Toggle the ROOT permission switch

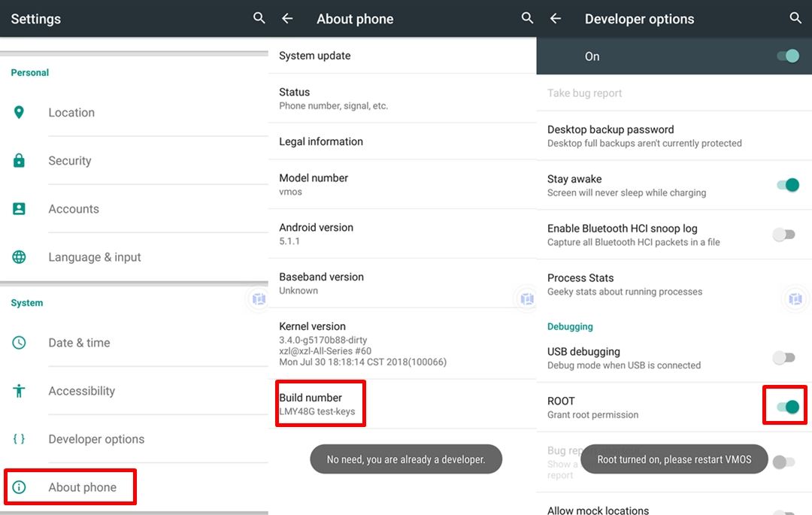(x=788, y=407)
